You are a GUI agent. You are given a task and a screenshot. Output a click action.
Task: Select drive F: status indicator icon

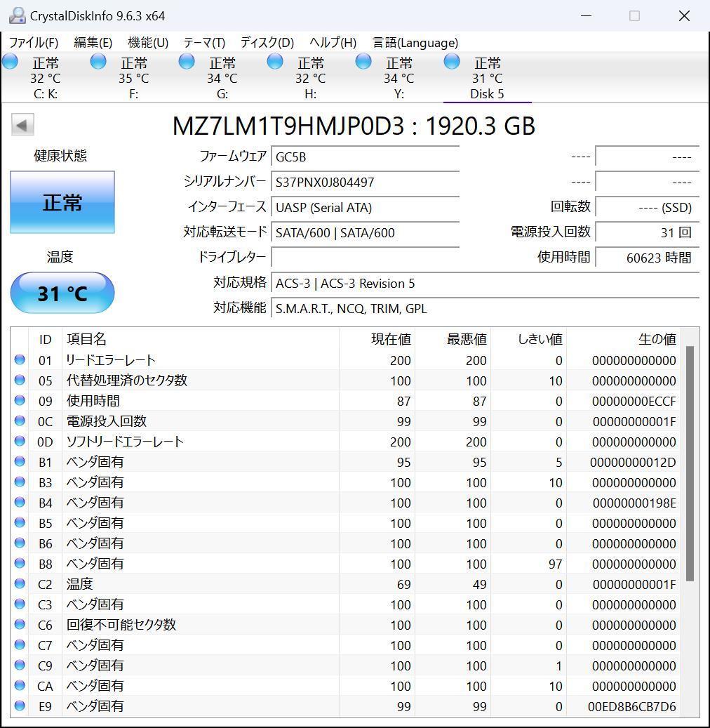point(98,61)
